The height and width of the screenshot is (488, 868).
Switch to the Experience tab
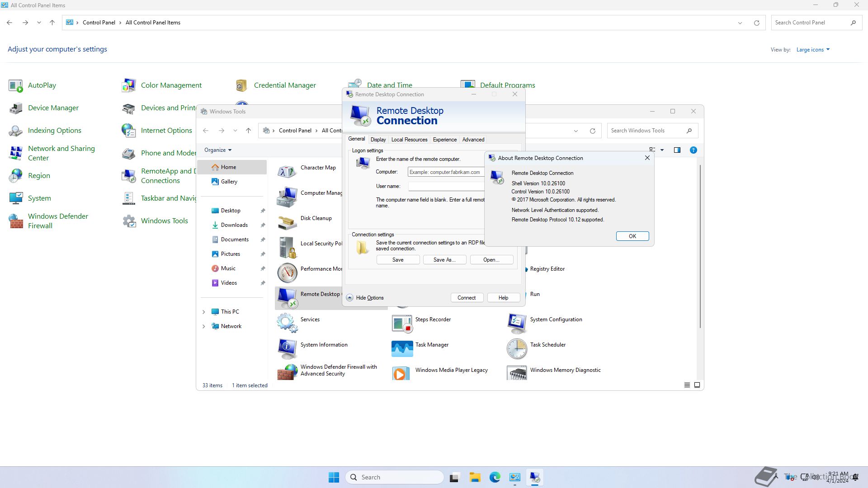pyautogui.click(x=444, y=140)
